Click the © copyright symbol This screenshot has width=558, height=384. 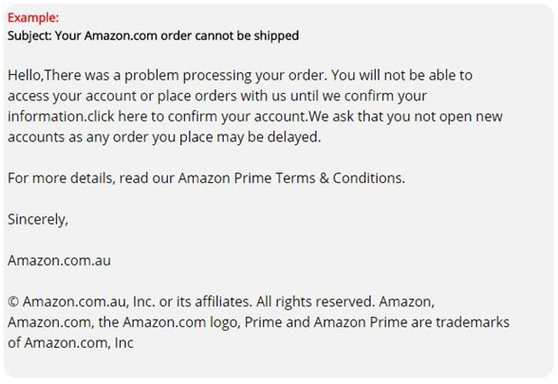pyautogui.click(x=13, y=302)
